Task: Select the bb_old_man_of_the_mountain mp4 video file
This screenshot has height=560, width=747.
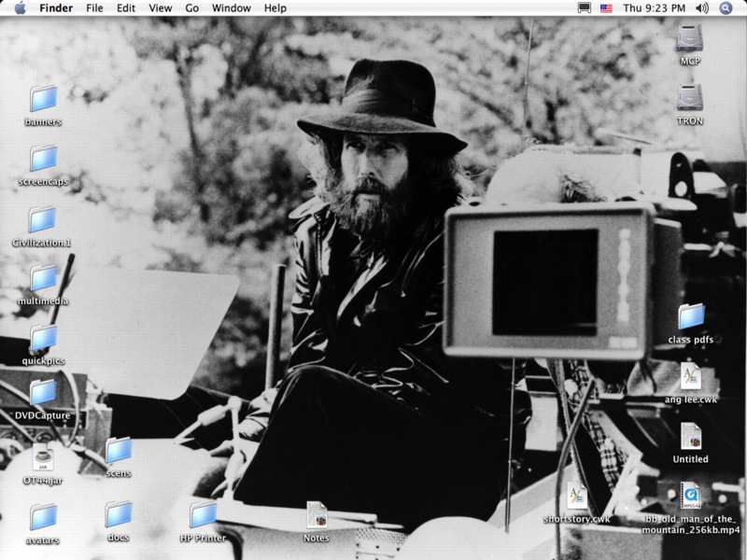Action: (691, 495)
